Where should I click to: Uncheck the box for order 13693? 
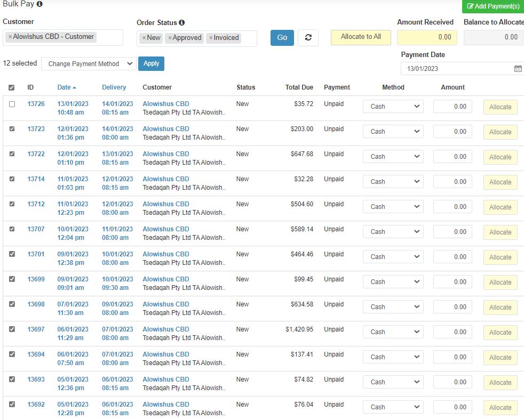click(x=12, y=379)
